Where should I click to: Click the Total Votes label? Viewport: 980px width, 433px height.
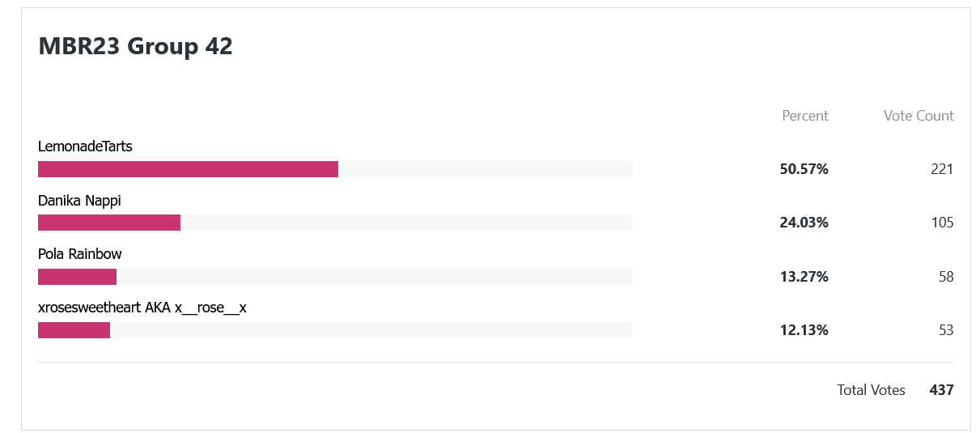[x=872, y=390]
